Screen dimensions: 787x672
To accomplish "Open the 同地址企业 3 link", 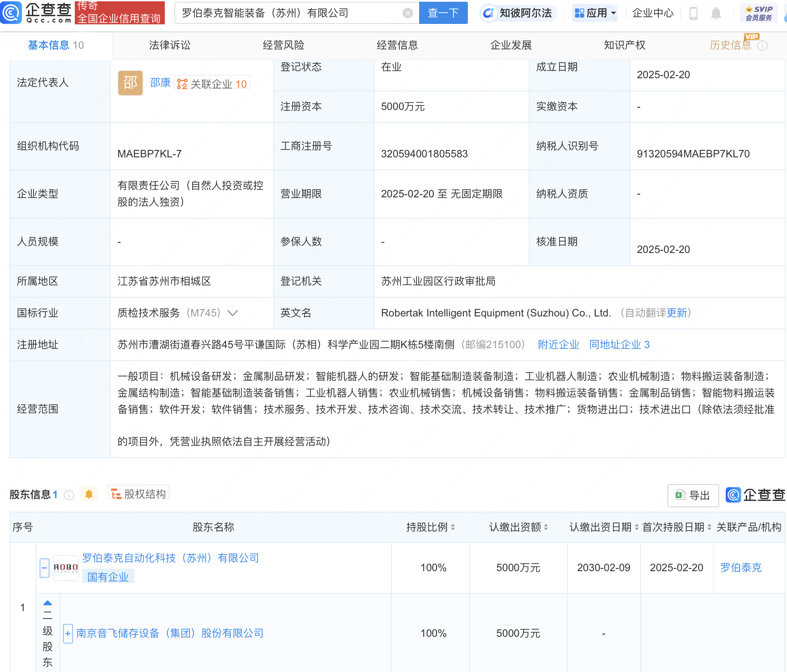I will click(x=619, y=345).
